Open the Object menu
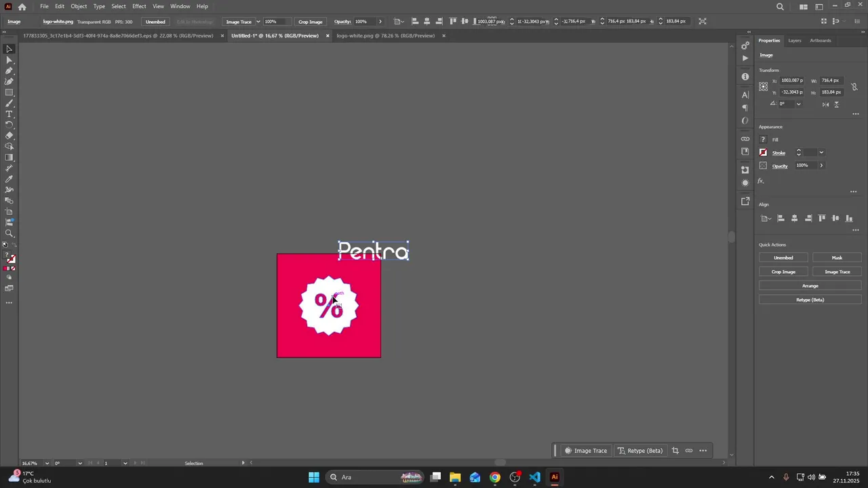This screenshot has width=868, height=488. (79, 6)
